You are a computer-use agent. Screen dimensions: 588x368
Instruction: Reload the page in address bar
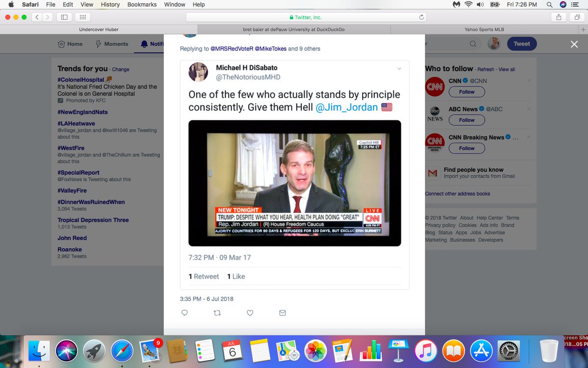(422, 17)
